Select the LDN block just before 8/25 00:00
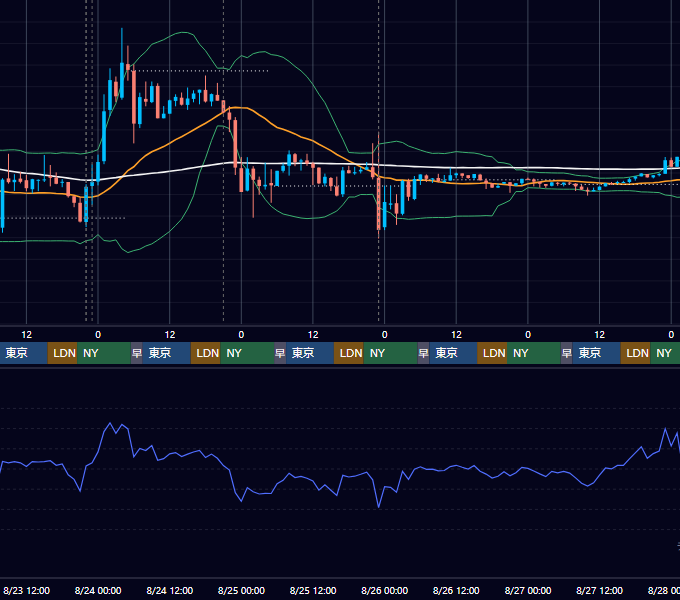680x600 pixels. pos(206,353)
